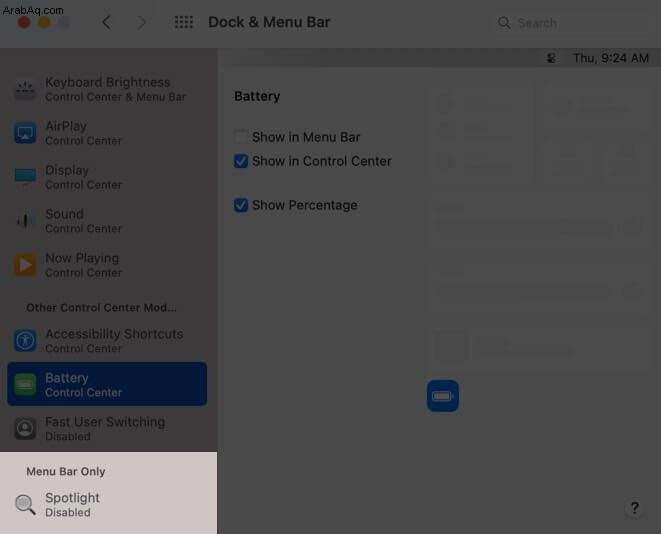Click the magnifier icon in Search field
This screenshot has height=534, width=661.
[x=504, y=23]
